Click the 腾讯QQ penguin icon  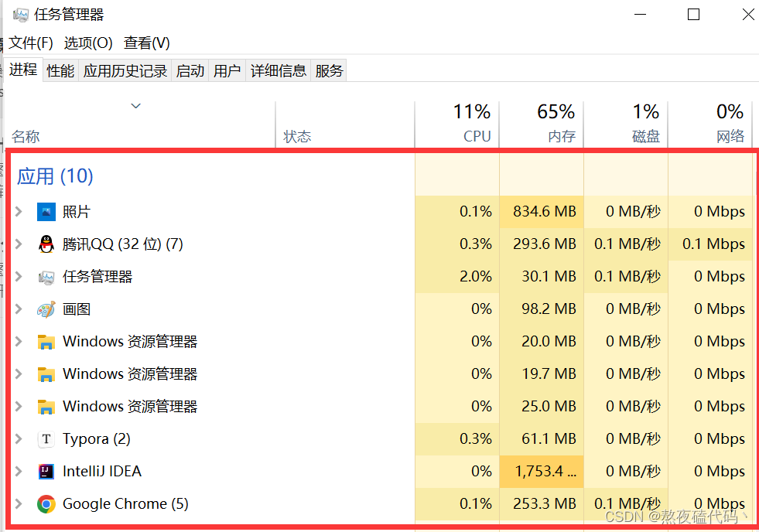pos(46,244)
